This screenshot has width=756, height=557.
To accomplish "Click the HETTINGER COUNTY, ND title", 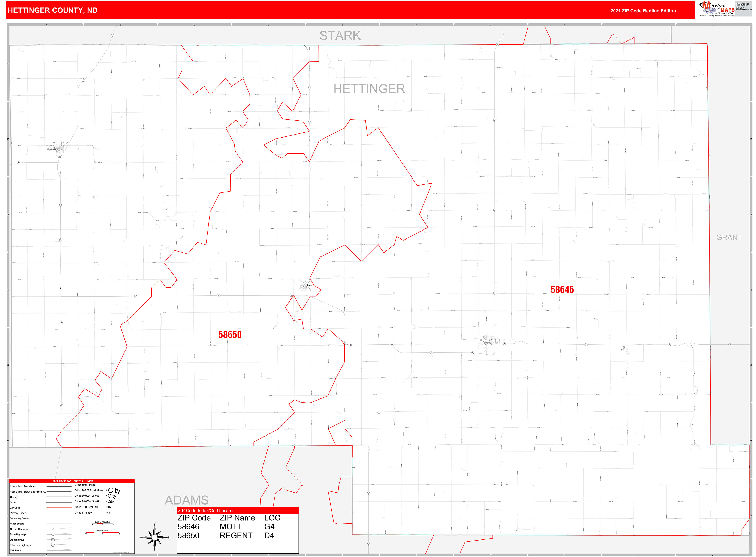I will (52, 10).
